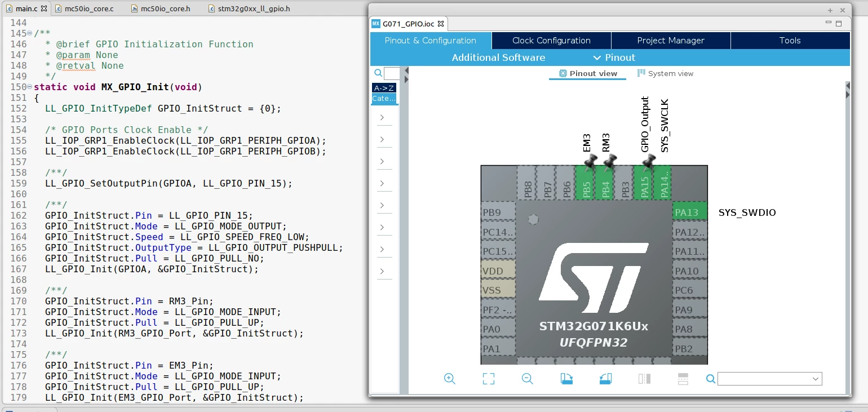This screenshot has width=868, height=412.
Task: Switch to System view
Action: tap(665, 73)
